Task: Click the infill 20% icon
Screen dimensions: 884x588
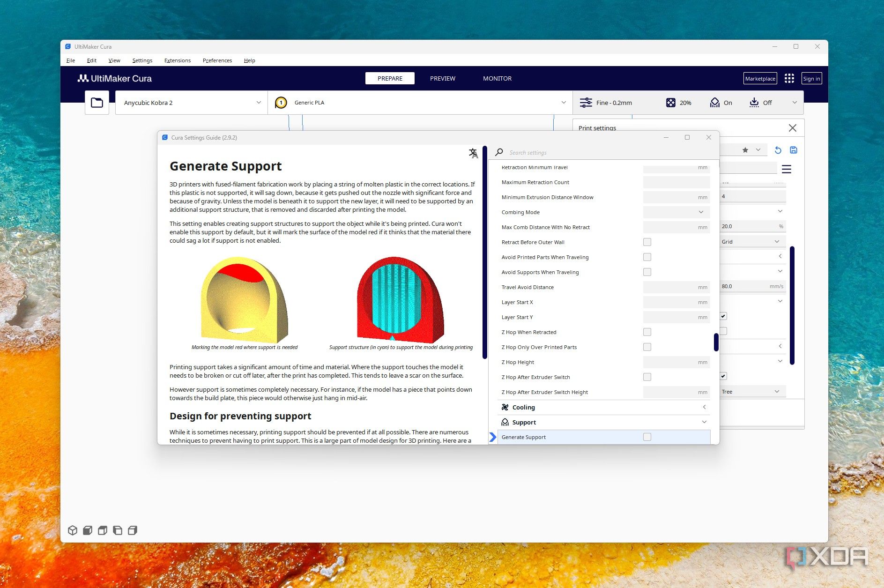Action: [x=671, y=103]
